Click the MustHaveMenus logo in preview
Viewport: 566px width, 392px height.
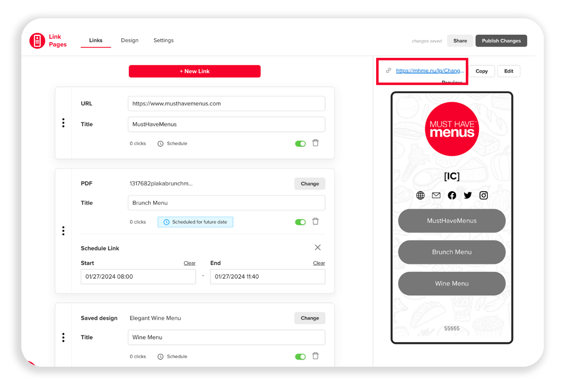[x=452, y=129]
